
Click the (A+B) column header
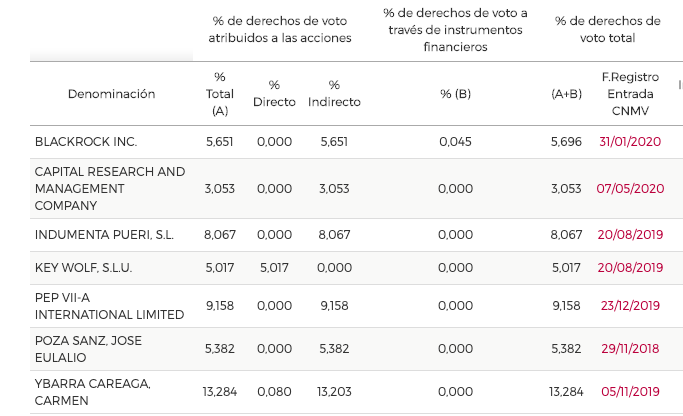[566, 94]
